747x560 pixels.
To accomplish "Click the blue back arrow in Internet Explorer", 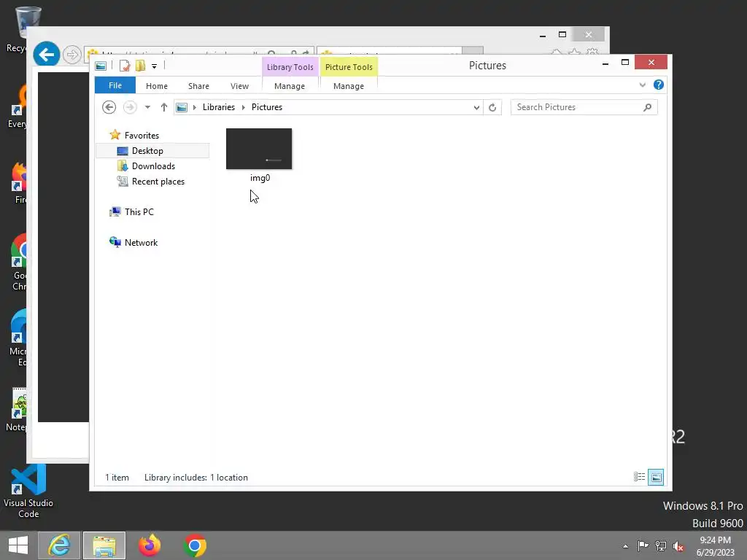I will (x=46, y=55).
